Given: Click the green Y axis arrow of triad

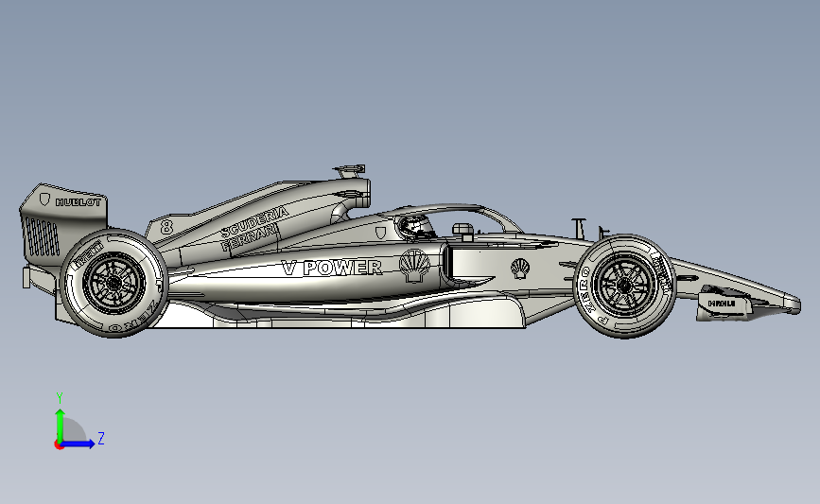Looking at the screenshot, I should pos(60,425).
